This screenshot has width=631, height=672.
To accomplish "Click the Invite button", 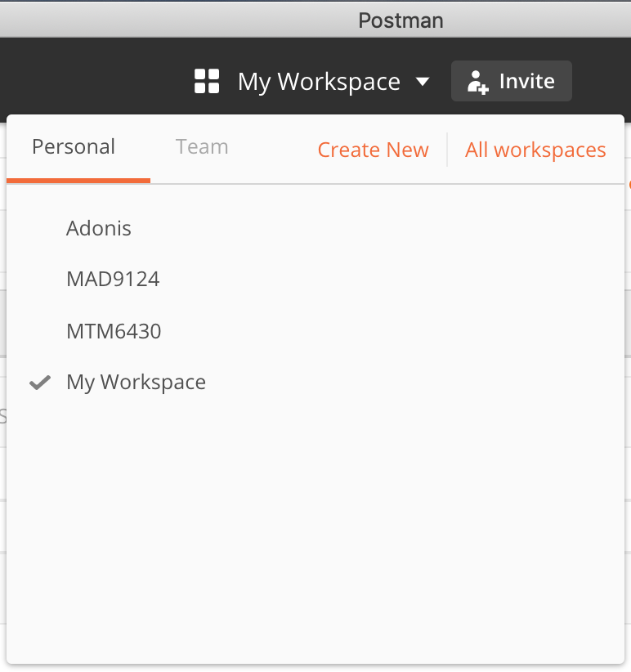I will pyautogui.click(x=511, y=81).
